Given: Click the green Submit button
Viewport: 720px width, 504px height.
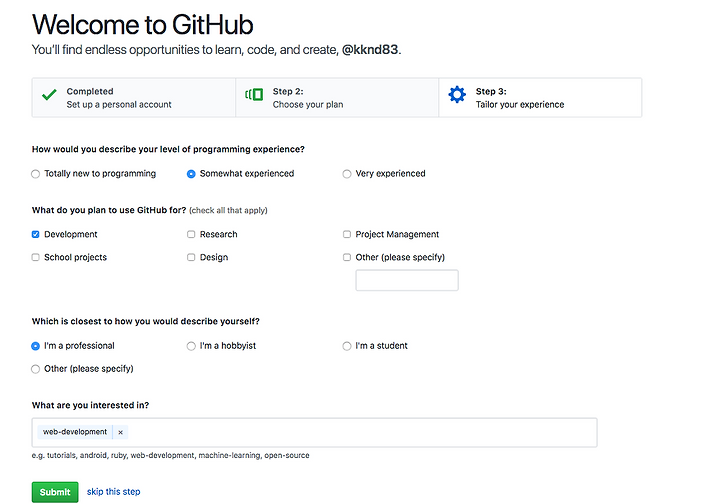Looking at the screenshot, I should click(x=55, y=492).
